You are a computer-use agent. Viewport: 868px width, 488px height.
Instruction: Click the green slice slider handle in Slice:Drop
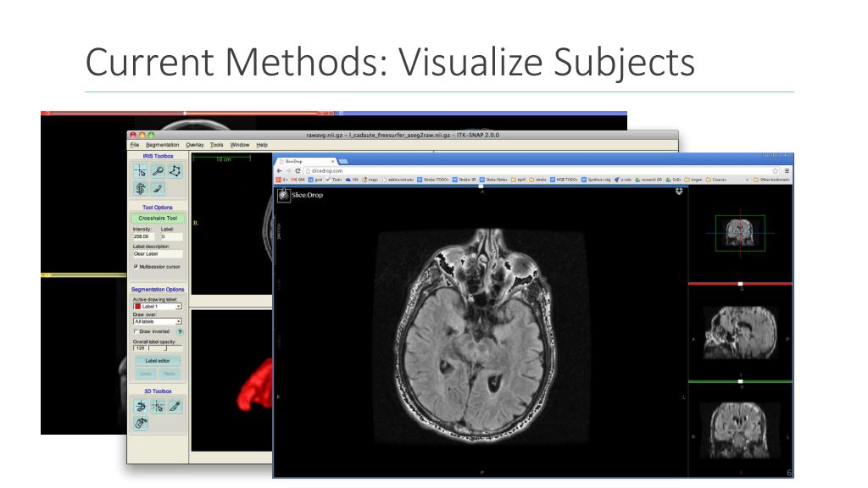coord(740,381)
